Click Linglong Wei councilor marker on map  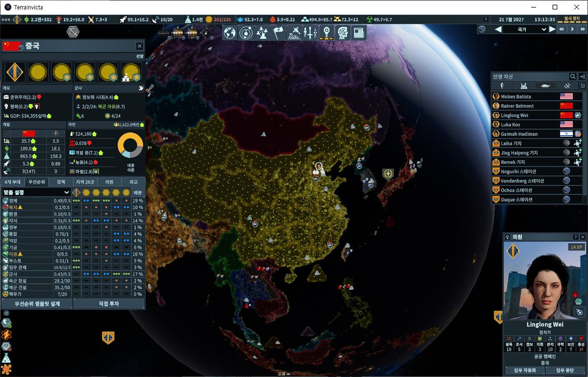[318, 167]
